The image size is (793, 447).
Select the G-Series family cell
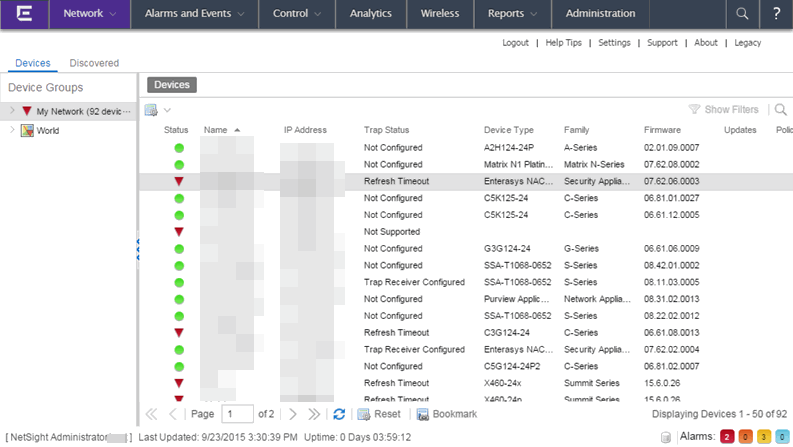pyautogui.click(x=581, y=249)
